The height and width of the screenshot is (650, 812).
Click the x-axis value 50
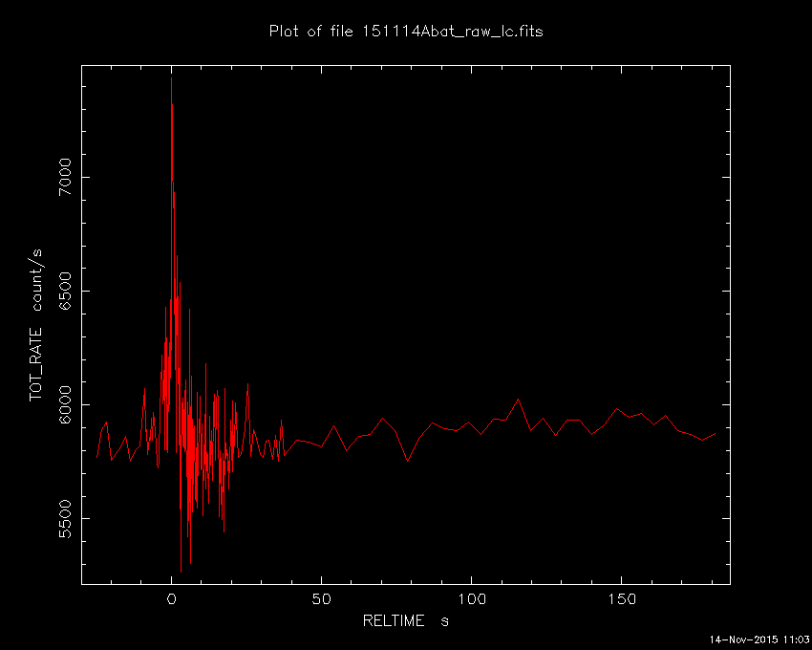pos(321,599)
